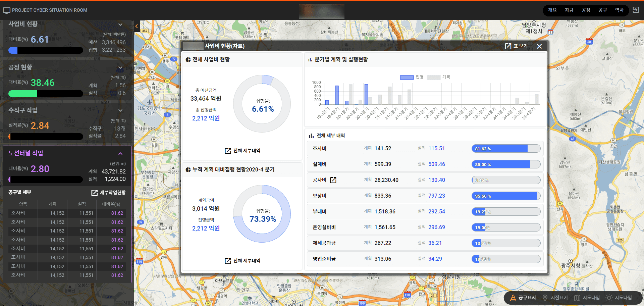Collapse the left sidebar with the arrow handle

137,27
